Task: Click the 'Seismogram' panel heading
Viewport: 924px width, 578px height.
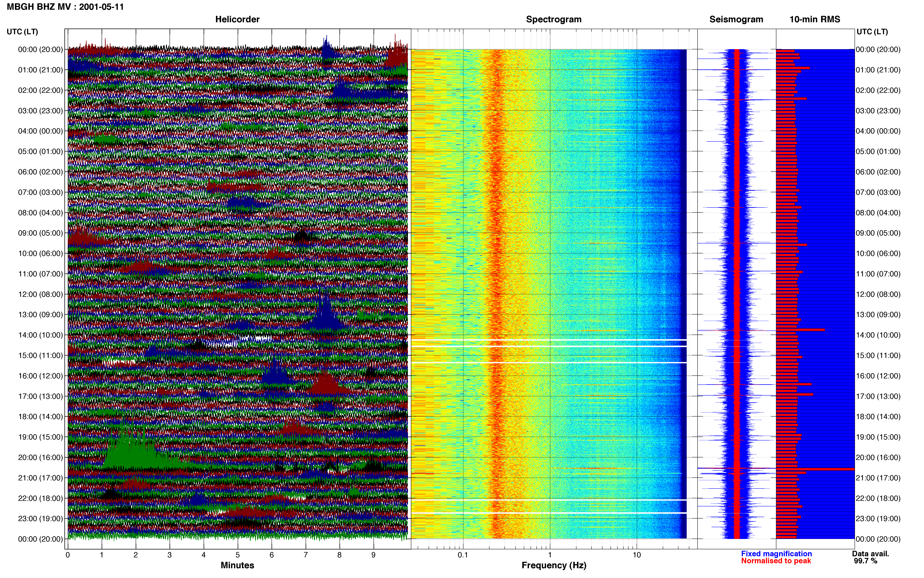Action: (736, 20)
